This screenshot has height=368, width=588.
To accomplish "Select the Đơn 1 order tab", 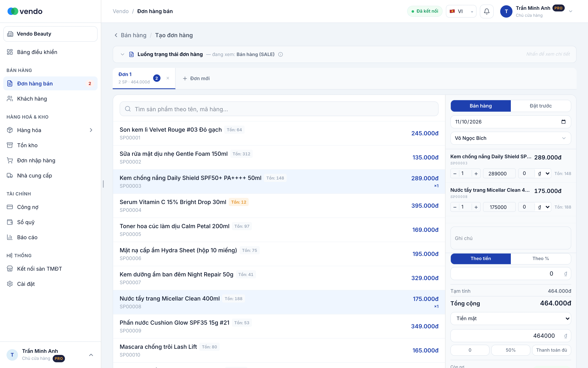I will (x=144, y=78).
